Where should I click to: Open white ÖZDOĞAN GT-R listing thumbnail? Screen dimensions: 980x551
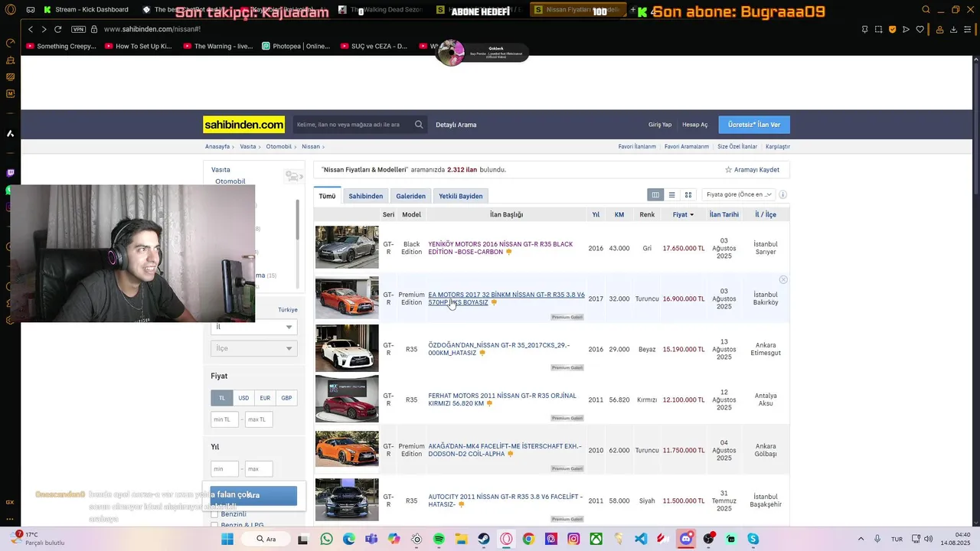[347, 348]
